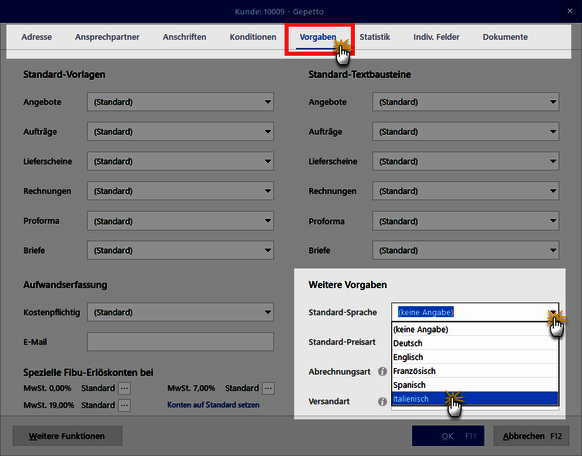The height and width of the screenshot is (456, 582).
Task: Click the info icon next to Abrechnungsart
Action: point(382,371)
